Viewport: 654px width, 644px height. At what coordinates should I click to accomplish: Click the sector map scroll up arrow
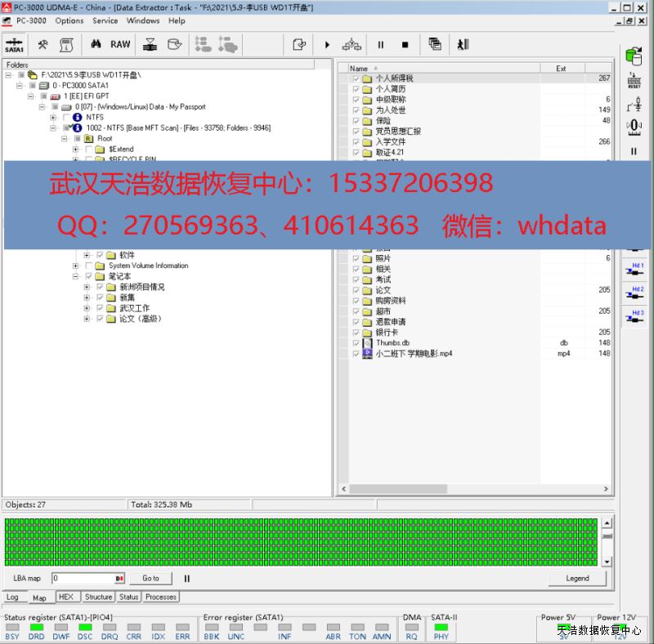[607, 523]
